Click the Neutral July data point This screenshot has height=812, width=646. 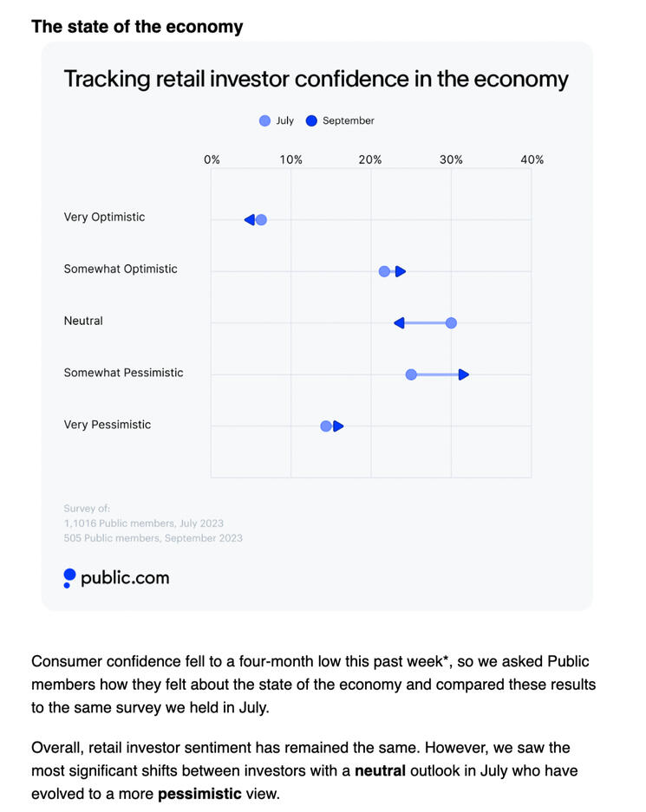[x=451, y=323]
